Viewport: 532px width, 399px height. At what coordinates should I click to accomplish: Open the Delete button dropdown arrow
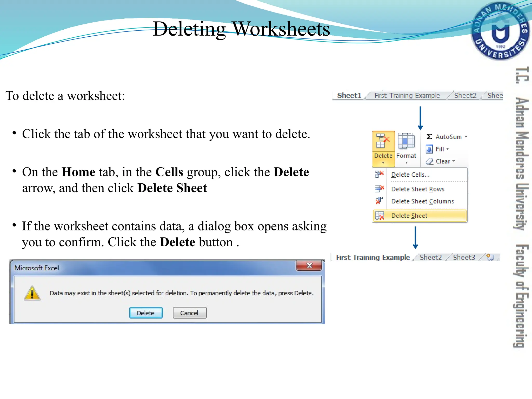pyautogui.click(x=383, y=163)
